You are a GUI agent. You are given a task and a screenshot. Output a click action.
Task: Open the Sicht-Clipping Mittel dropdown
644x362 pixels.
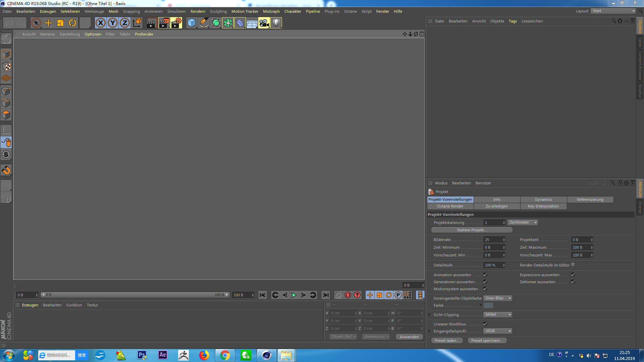tap(498, 315)
